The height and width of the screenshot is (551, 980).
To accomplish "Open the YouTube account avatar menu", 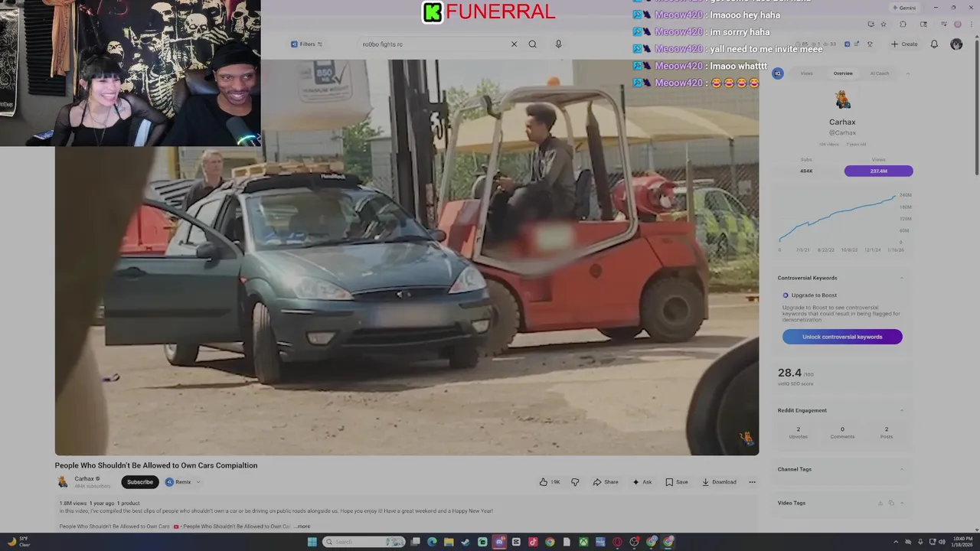I will [956, 44].
